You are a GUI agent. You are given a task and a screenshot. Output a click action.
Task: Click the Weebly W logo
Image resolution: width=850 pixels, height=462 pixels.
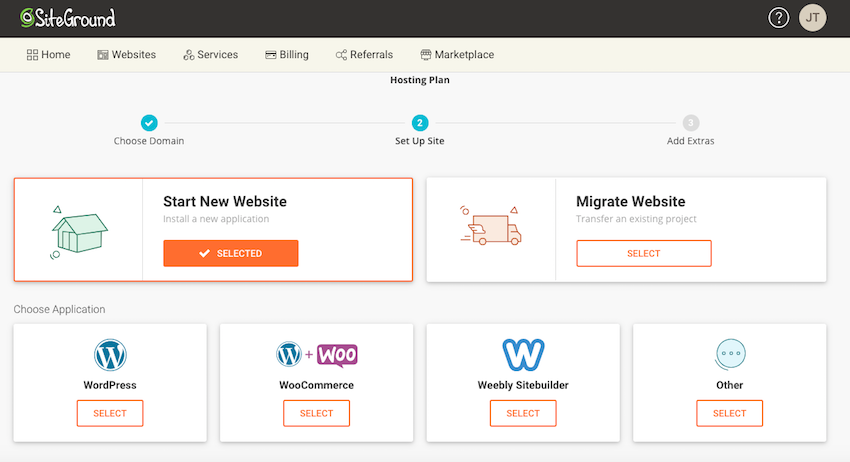523,355
